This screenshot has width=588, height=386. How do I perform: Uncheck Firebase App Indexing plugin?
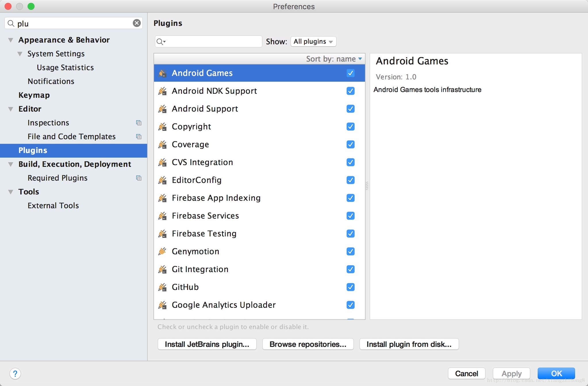coord(350,198)
